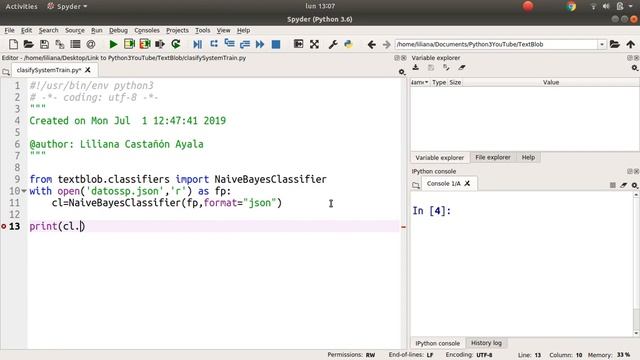Open the Help menu
The height and width of the screenshot is (360, 640).
click(x=243, y=30)
